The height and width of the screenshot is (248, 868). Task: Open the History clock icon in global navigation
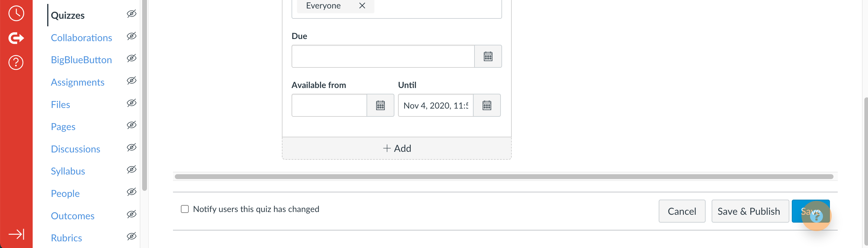[x=16, y=14]
